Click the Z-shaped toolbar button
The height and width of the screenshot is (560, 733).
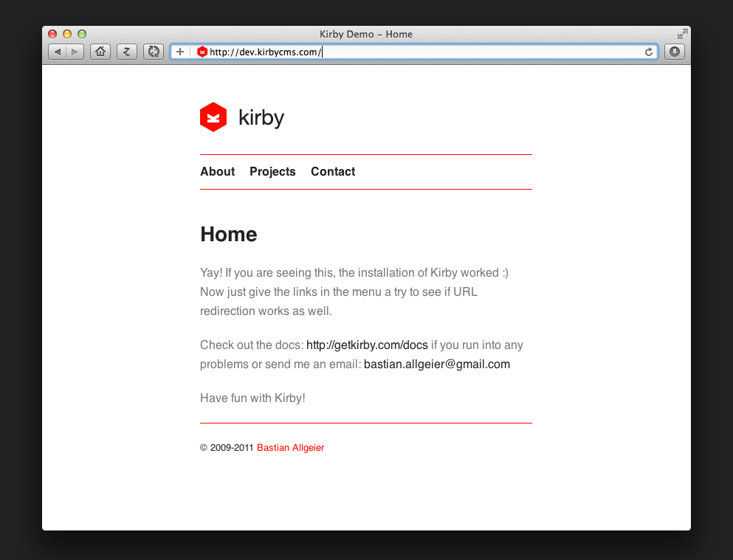pos(127,52)
